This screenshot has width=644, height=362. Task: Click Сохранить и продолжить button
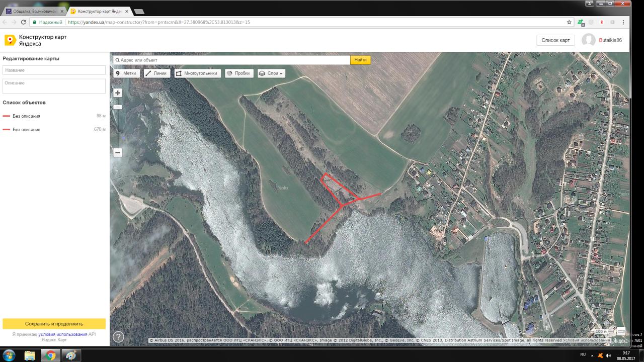[54, 324]
